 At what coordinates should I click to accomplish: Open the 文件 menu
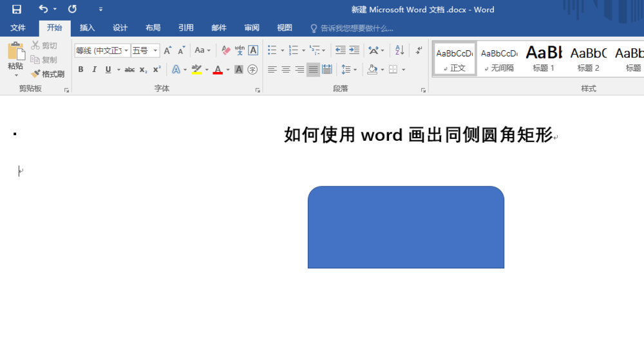point(17,28)
